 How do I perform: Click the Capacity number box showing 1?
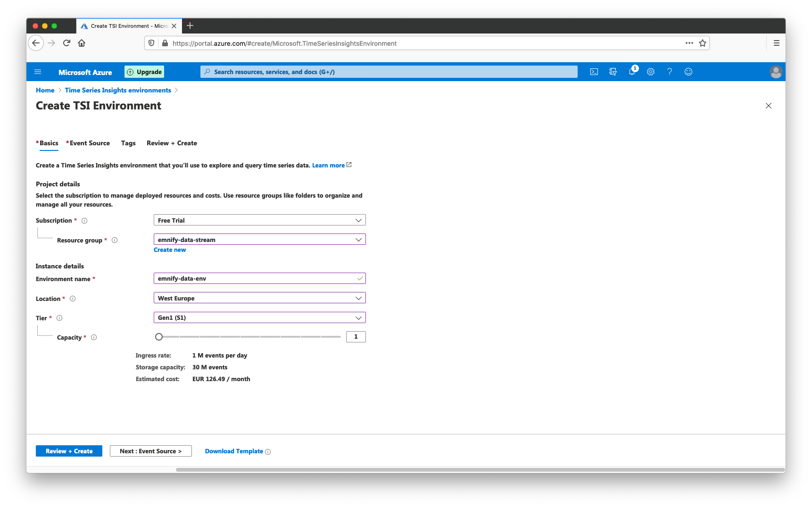coord(356,337)
